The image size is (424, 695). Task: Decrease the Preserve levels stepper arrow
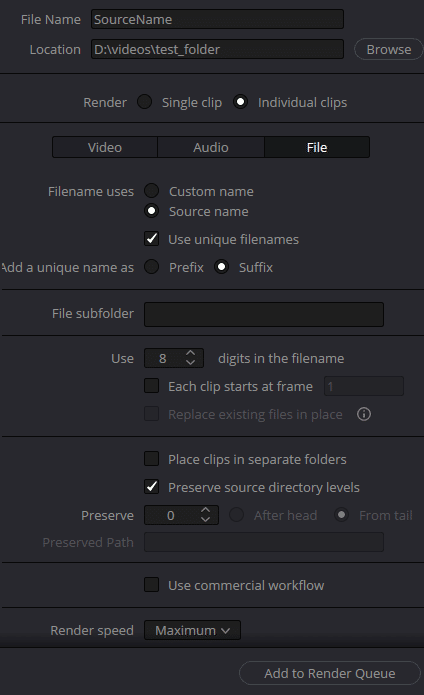click(x=205, y=519)
